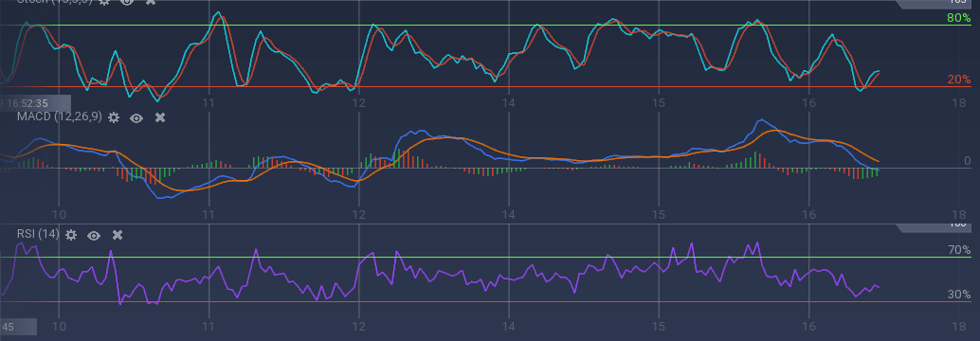Click date 10 on MACD time axis
This screenshot has height=341, width=980.
59,214
